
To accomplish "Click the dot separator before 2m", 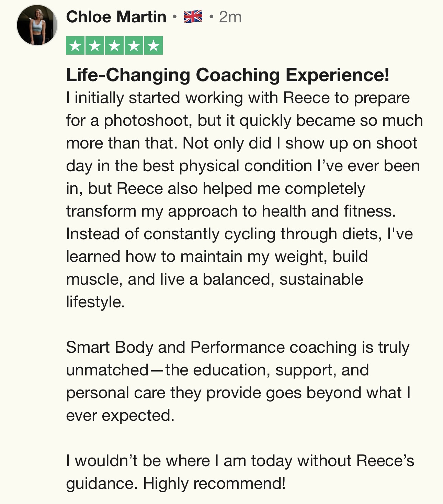I will [211, 17].
